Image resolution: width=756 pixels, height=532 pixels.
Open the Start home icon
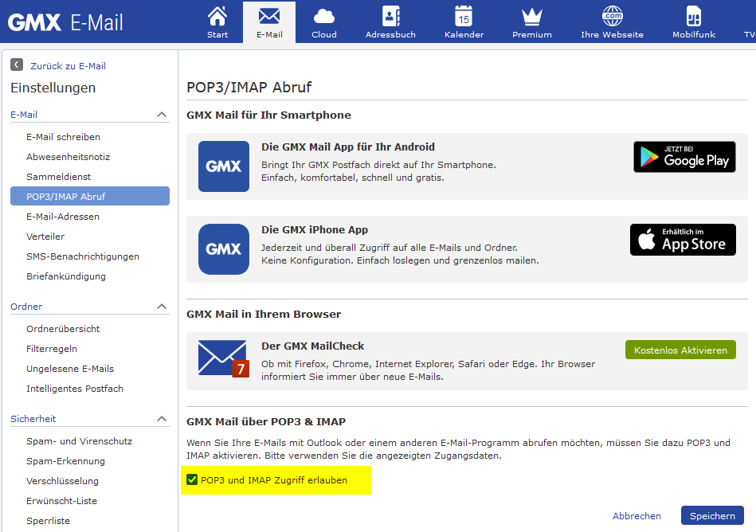pos(217,16)
